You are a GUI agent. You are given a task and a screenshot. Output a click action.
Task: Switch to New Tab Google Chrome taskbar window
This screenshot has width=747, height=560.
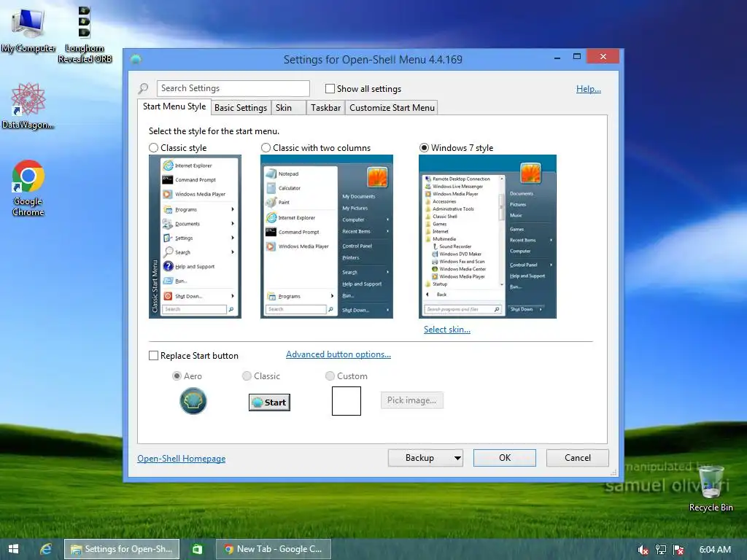273,549
